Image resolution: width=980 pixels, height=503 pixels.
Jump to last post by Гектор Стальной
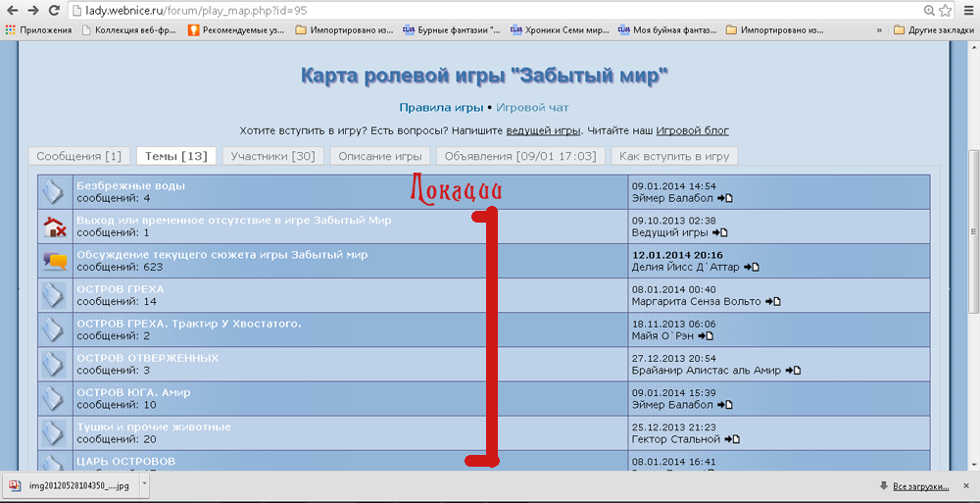[732, 439]
